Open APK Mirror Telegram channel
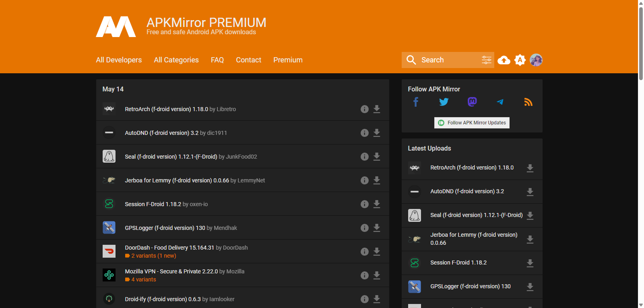 [x=500, y=102]
